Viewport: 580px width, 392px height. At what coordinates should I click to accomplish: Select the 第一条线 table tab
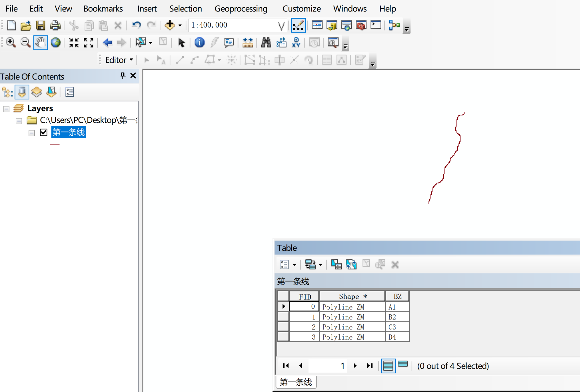(x=296, y=382)
